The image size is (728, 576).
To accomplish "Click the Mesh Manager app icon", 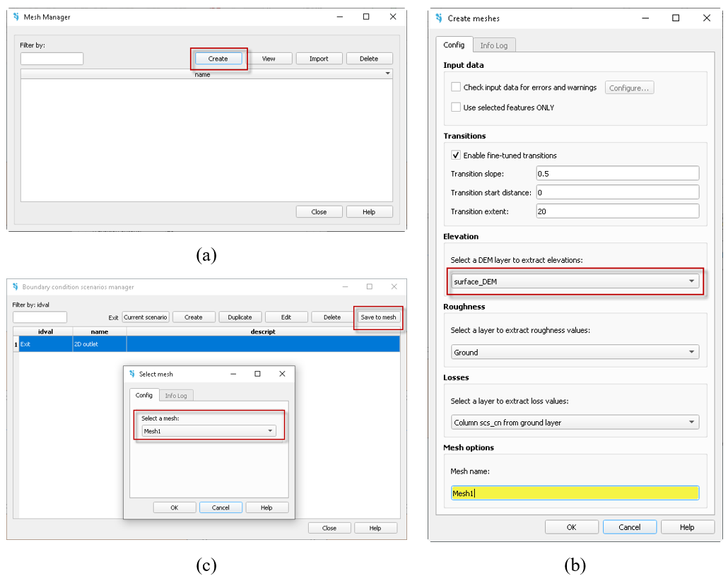I will tap(16, 17).
